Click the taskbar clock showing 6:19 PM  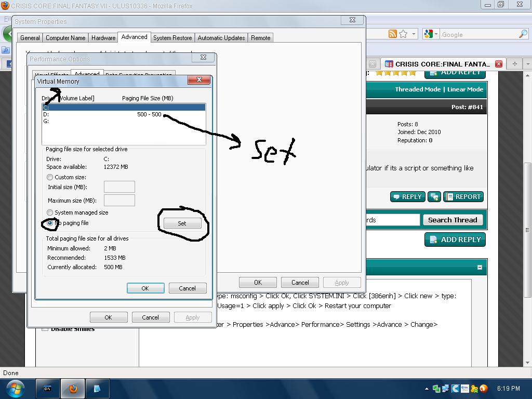[508, 389]
